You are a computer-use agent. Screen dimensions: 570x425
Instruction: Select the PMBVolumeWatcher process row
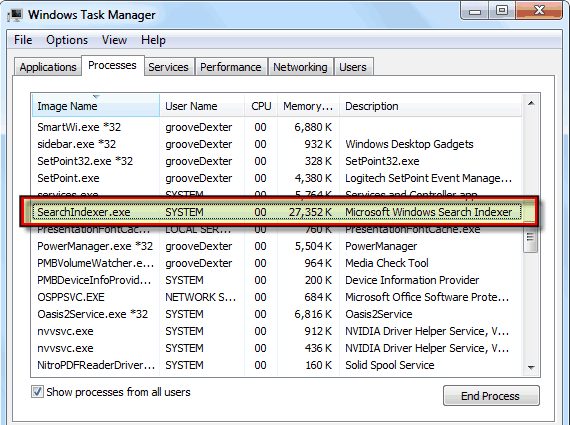pyautogui.click(x=277, y=263)
